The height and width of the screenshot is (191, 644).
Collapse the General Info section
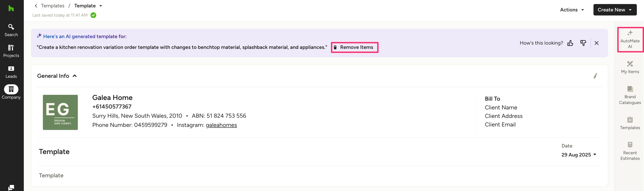pos(75,76)
